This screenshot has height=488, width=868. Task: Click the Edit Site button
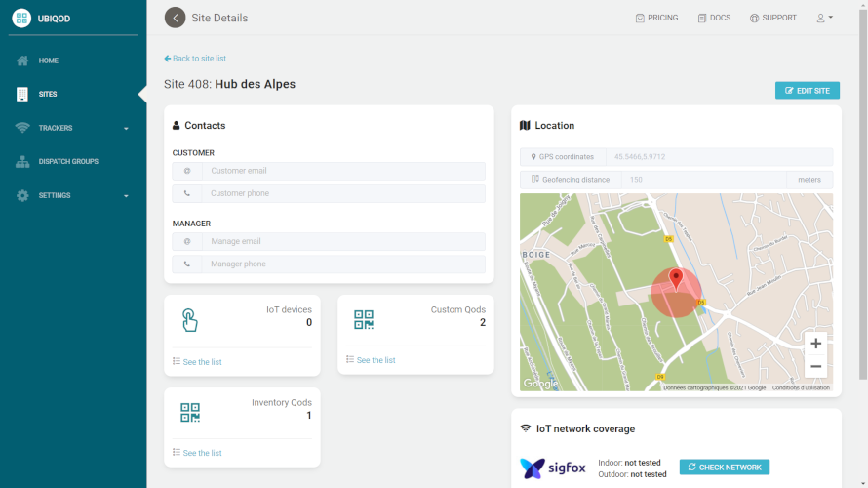808,91
